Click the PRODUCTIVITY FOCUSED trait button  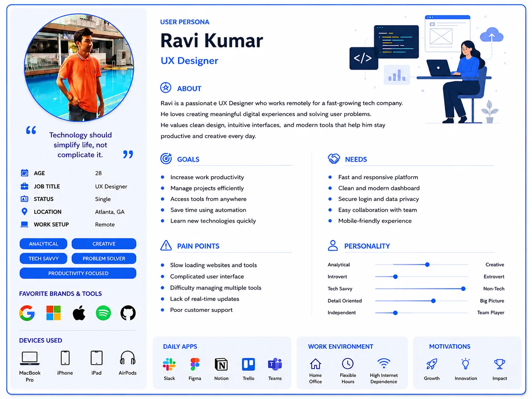[78, 273]
